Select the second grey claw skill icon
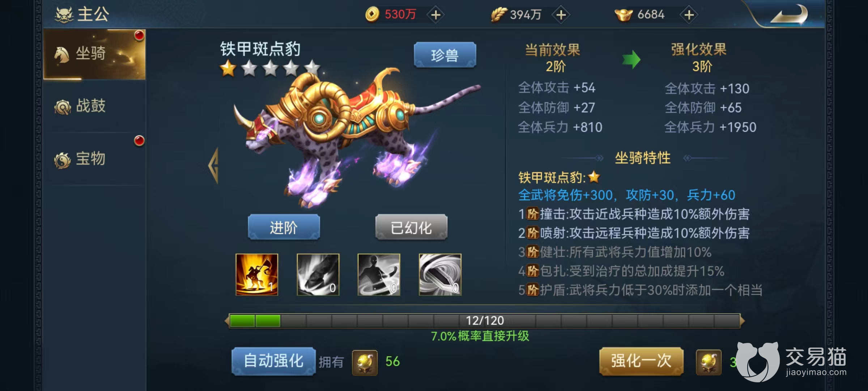868x391 pixels. [x=318, y=275]
